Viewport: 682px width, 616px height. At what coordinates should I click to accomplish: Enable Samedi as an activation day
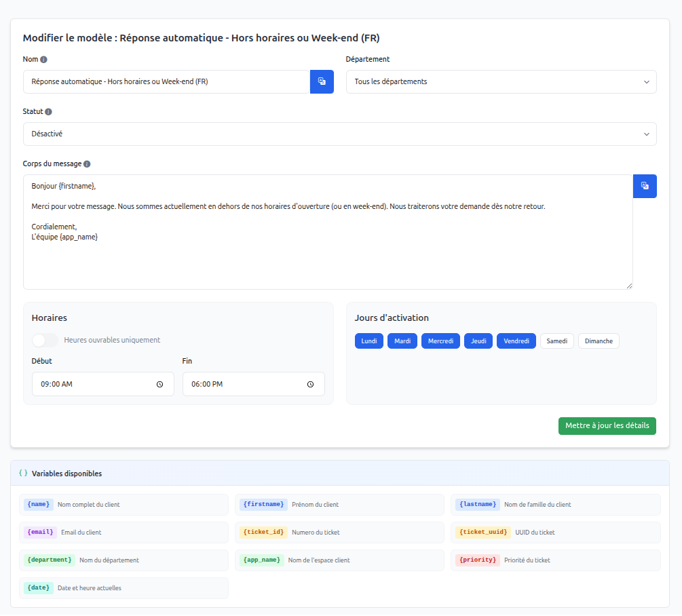556,341
